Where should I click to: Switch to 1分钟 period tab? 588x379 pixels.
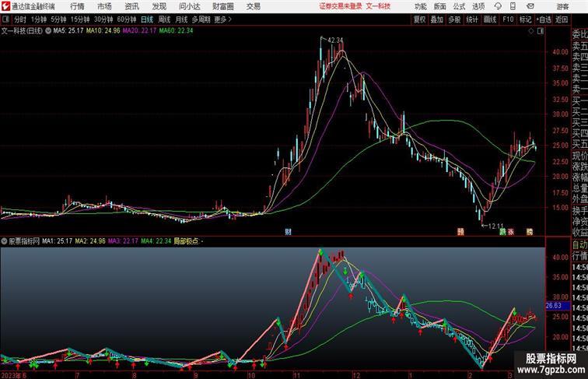tap(39, 19)
